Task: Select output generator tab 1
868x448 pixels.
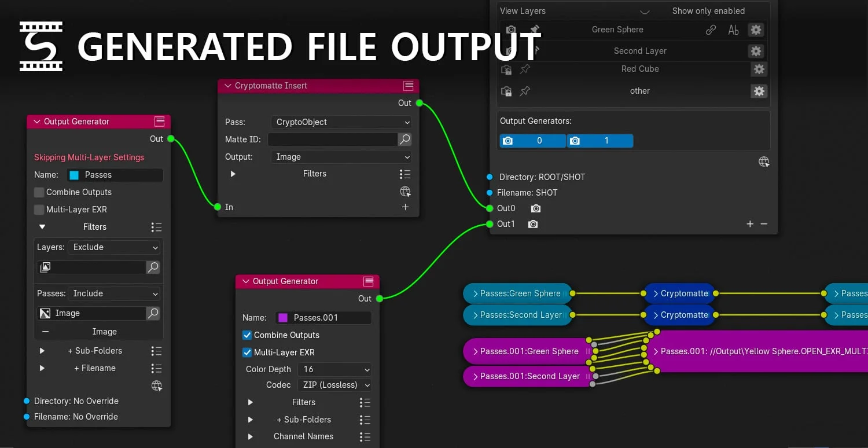Action: coord(600,140)
